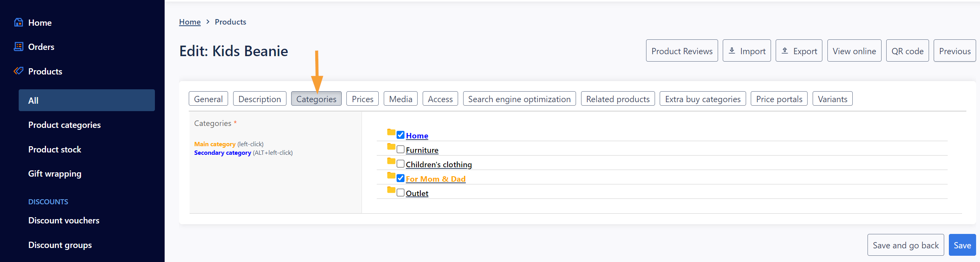Open Products in the sidebar
Viewport: 980px width, 262px height.
tap(45, 71)
